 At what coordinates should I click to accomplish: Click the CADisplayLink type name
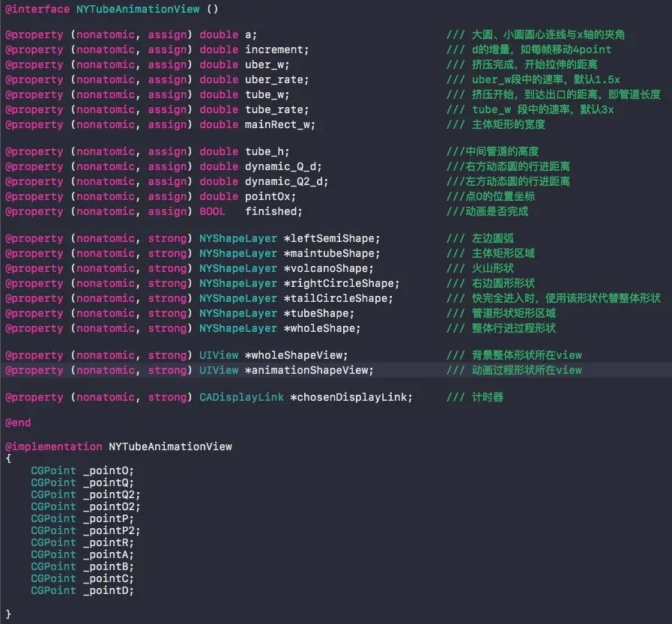tap(241, 398)
